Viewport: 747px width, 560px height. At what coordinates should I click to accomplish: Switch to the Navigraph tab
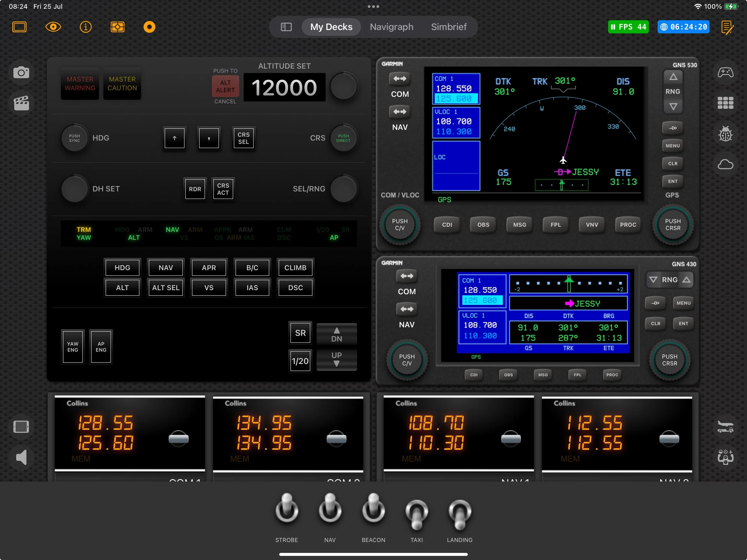(391, 27)
